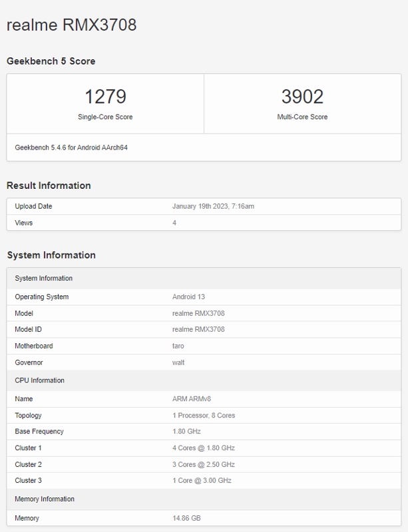
Task: Click the realme RMX3708 page title
Action: coord(71,25)
